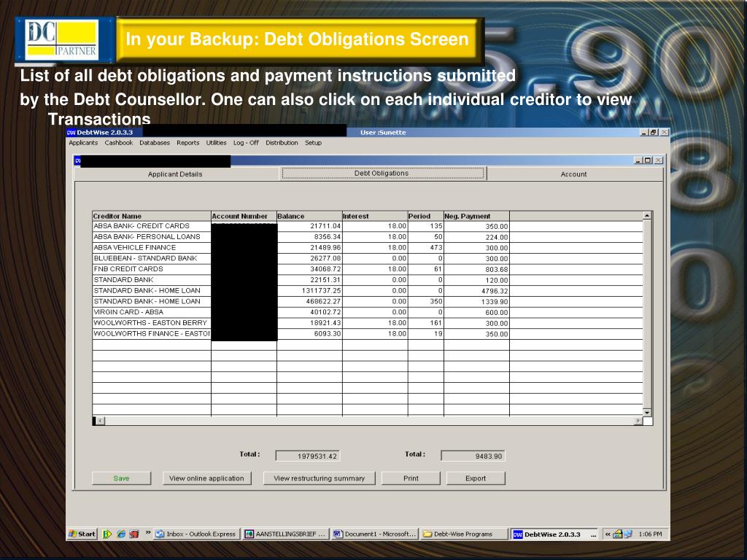Open the Reports menu
The width and height of the screenshot is (747, 560).
(187, 143)
